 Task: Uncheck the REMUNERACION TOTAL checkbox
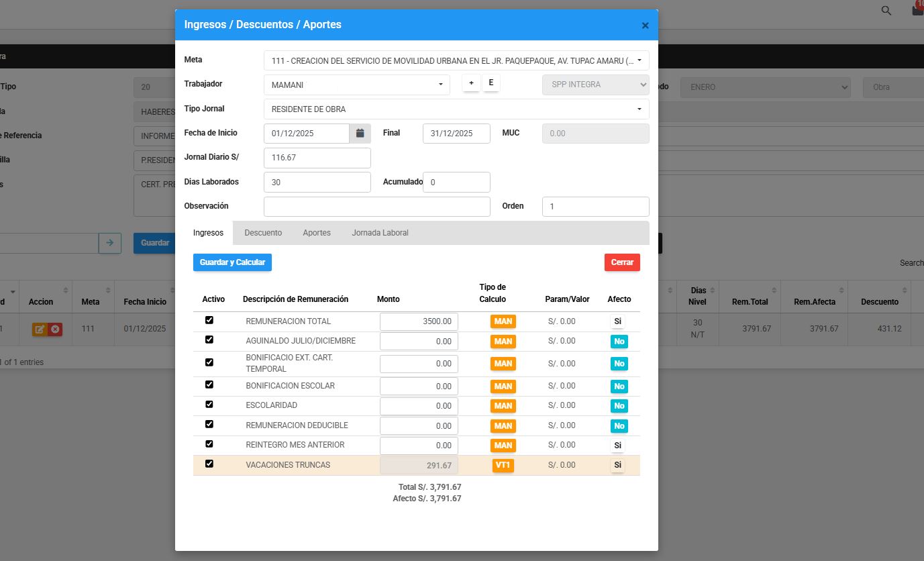click(x=209, y=321)
